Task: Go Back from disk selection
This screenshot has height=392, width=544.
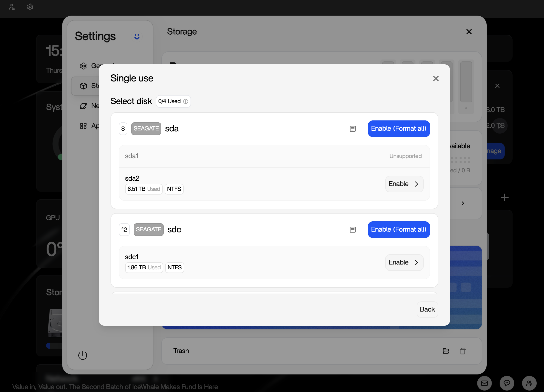Action: 427,310
